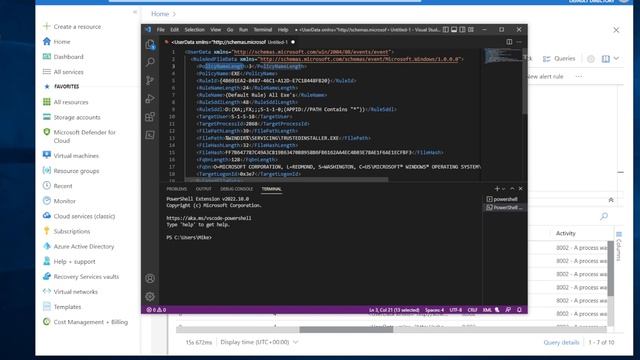Select the Terminal panel tab
640x360 pixels.
pyautogui.click(x=271, y=189)
